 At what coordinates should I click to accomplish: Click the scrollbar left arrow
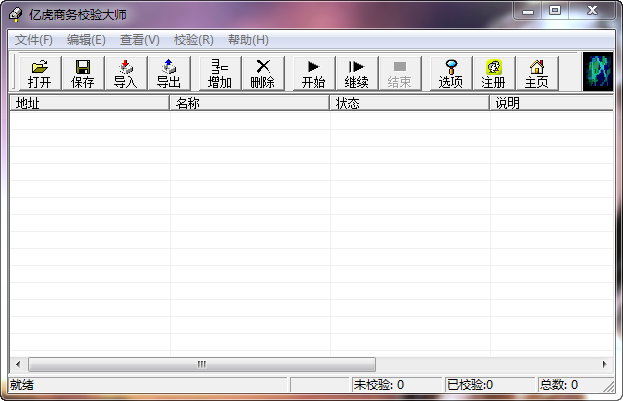(18, 364)
